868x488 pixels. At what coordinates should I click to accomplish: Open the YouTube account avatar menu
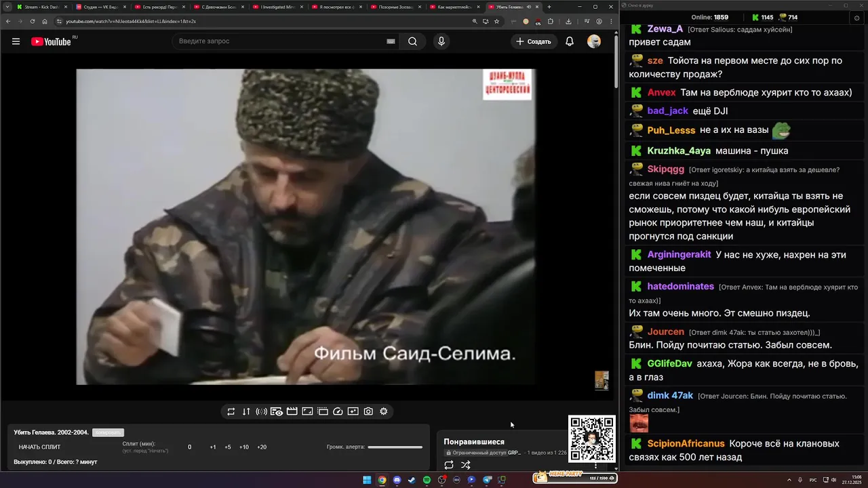pos(594,41)
